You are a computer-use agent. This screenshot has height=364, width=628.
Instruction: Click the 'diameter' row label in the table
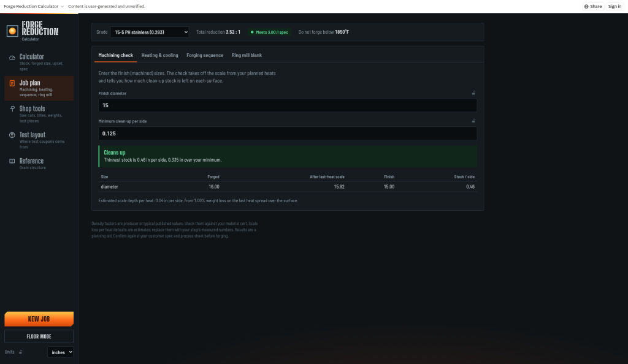coord(109,187)
